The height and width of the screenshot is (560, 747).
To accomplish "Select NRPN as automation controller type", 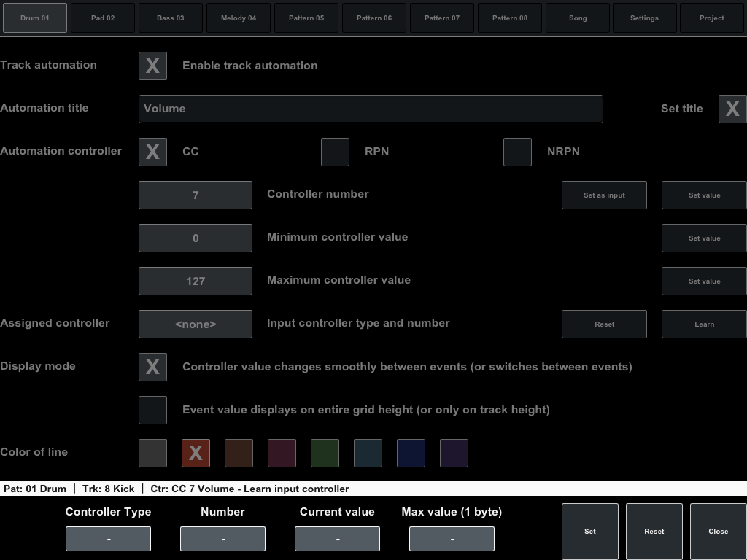I will pos(517,152).
